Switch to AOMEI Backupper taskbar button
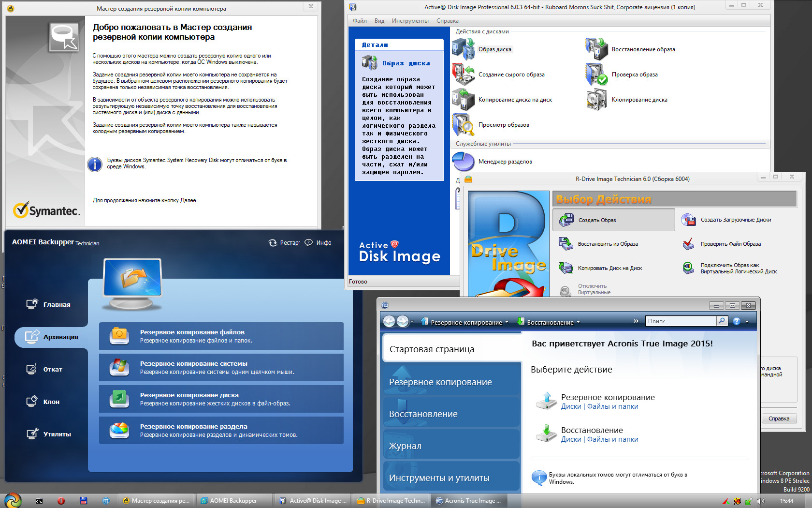The width and height of the screenshot is (812, 508). coord(235,501)
